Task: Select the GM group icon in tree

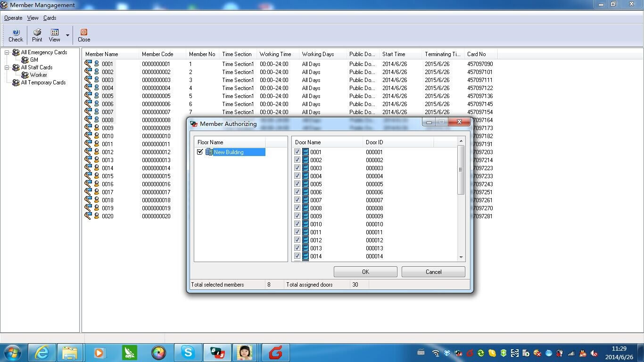Action: pos(25,60)
